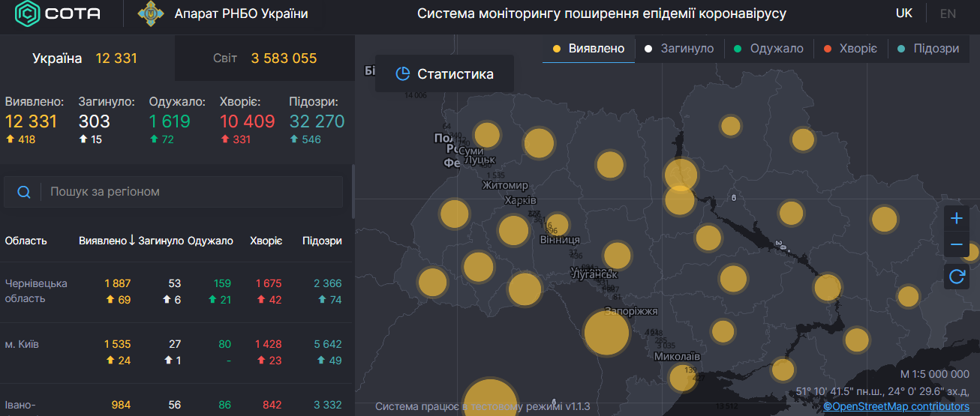The image size is (980, 416).
Task: Sort table by Виявлено column arrow
Action: point(132,241)
